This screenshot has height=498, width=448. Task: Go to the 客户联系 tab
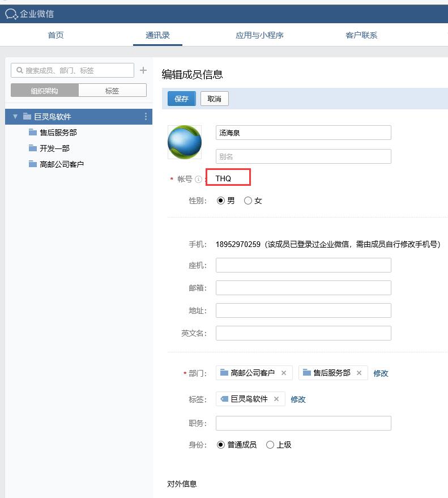pyautogui.click(x=361, y=35)
